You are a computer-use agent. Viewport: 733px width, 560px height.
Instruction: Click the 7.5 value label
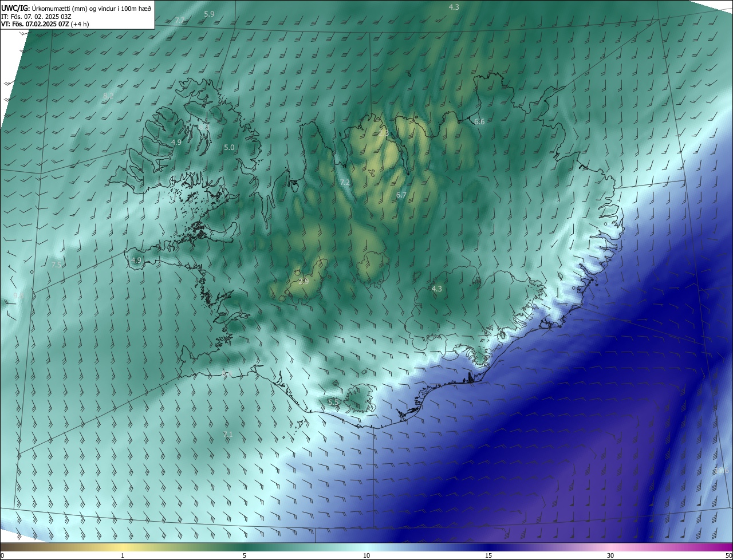click(x=56, y=265)
